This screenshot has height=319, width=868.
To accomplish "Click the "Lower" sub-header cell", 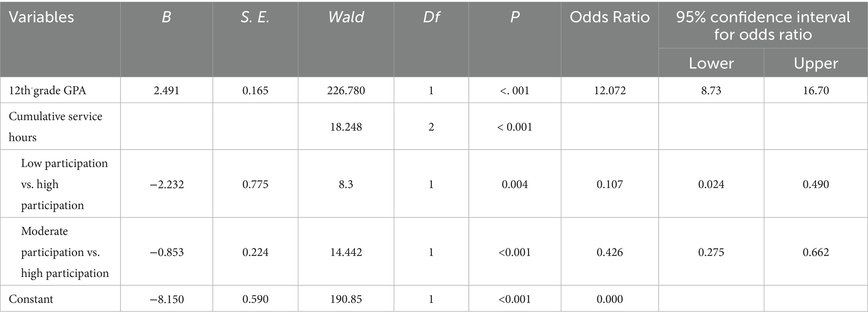I will (711, 63).
